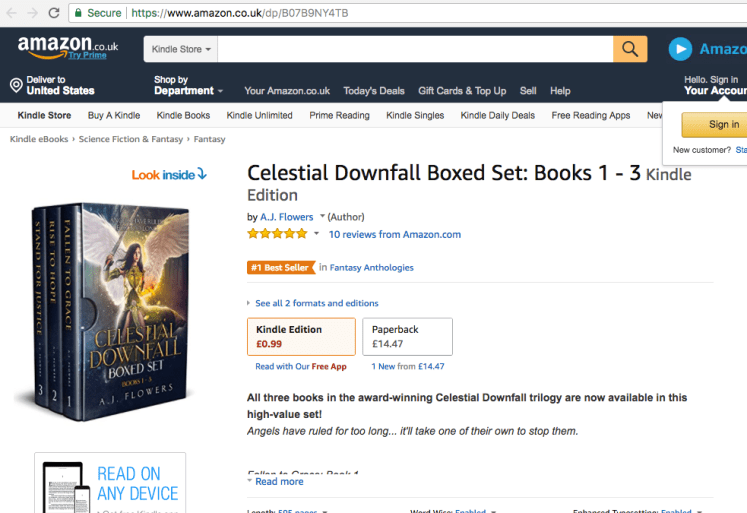The width and height of the screenshot is (747, 513).
Task: Click the orange search magnifier button
Action: [x=630, y=49]
